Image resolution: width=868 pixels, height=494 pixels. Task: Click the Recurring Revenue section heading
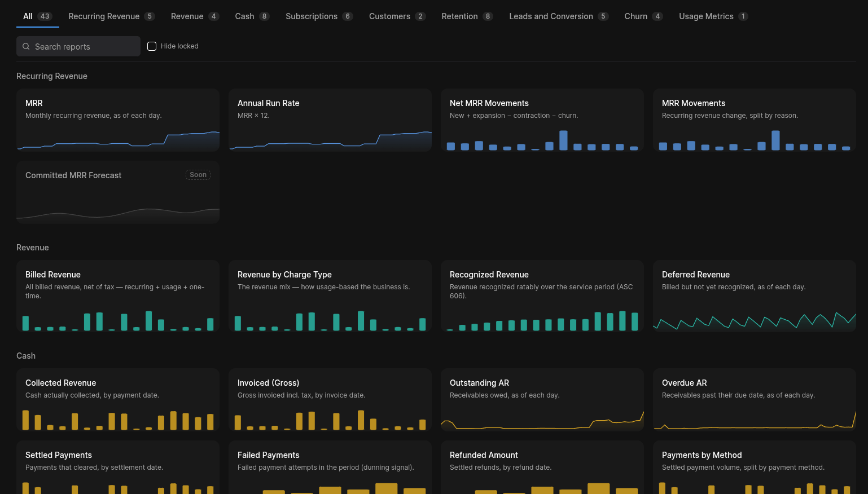point(52,76)
